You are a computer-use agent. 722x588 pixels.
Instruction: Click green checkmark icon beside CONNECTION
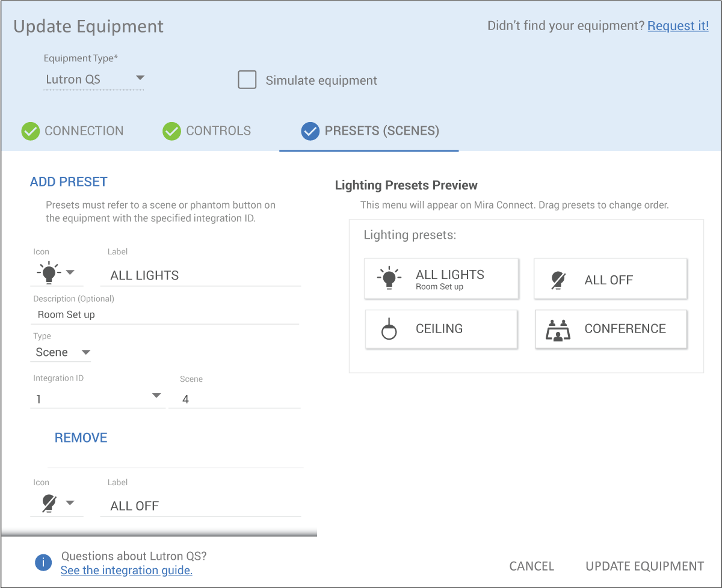tap(30, 131)
